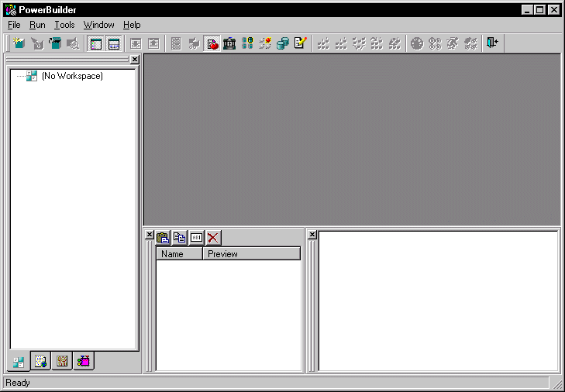The width and height of the screenshot is (565, 392).
Task: Click the red X Delete clip icon
Action: click(x=213, y=238)
